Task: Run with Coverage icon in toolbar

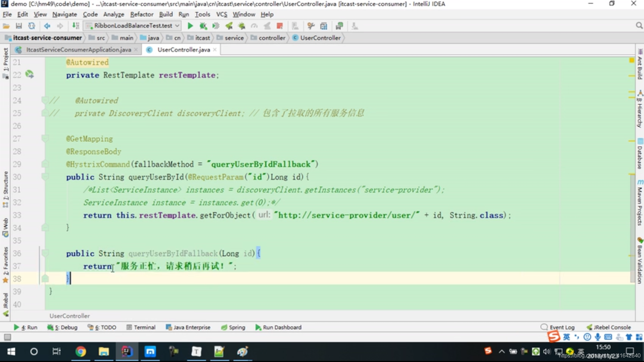Action: click(216, 26)
